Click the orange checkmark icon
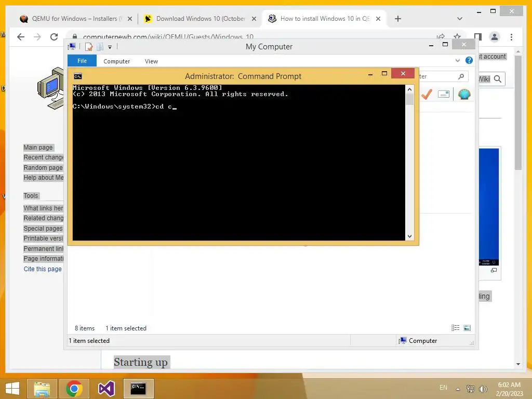Image resolution: width=532 pixels, height=399 pixels. point(427,94)
